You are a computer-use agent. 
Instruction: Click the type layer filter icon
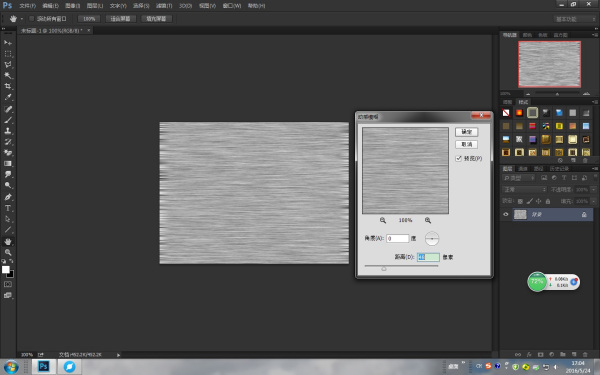coord(564,178)
